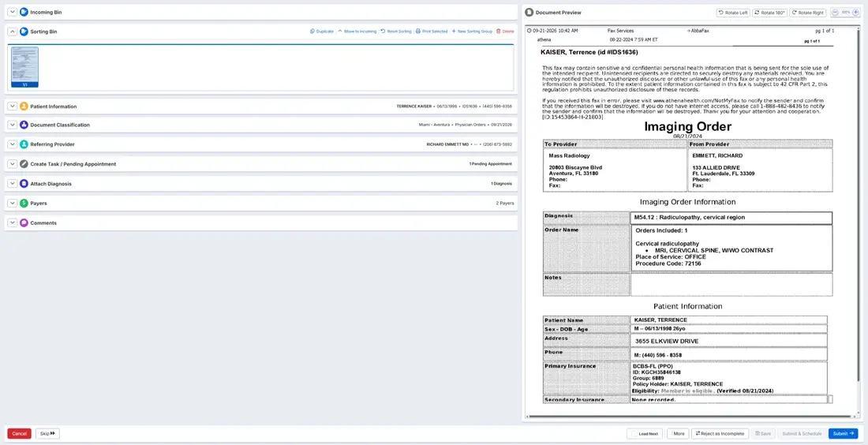Rotate the document left
The width and height of the screenshot is (868, 445).
[x=731, y=12]
